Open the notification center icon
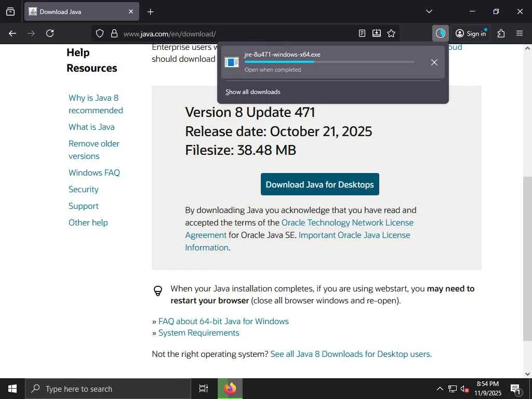532x399 pixels. pyautogui.click(x=515, y=389)
